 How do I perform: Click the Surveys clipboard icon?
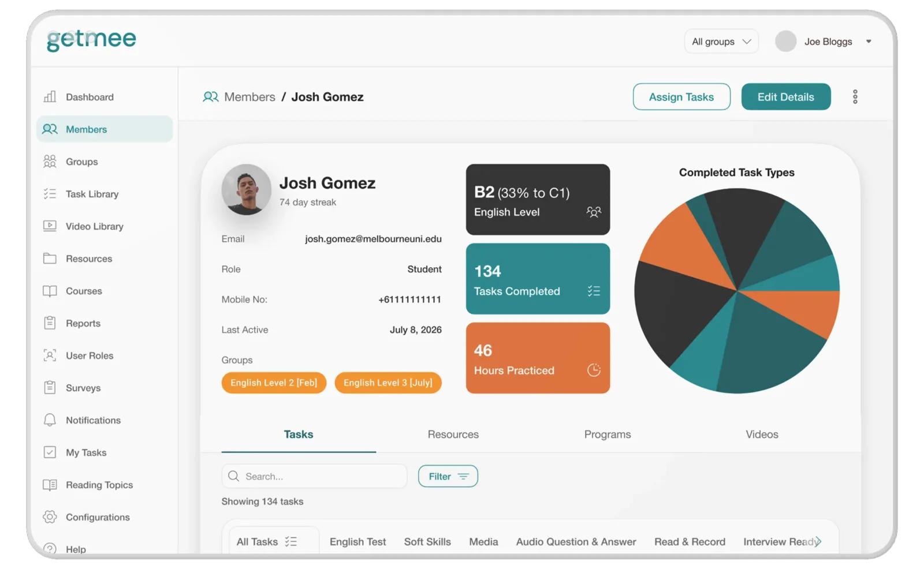pyautogui.click(x=50, y=387)
